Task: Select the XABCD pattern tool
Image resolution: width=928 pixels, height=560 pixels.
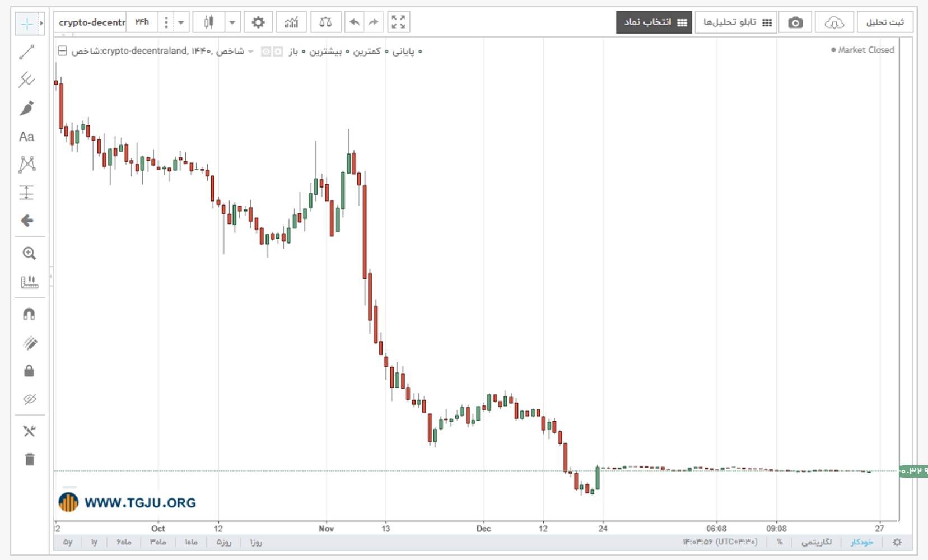Action: tap(26, 165)
